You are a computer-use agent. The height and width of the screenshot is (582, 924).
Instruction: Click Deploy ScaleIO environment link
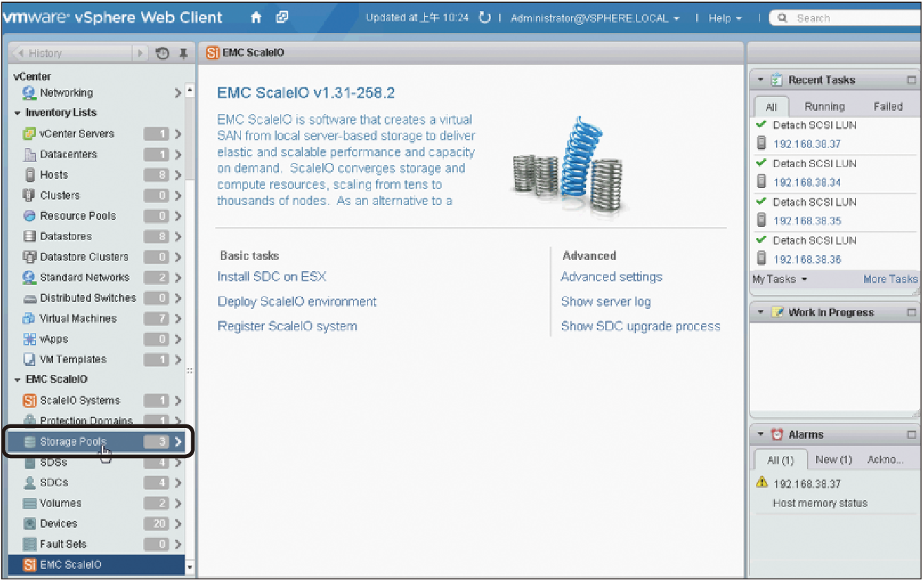[297, 301]
